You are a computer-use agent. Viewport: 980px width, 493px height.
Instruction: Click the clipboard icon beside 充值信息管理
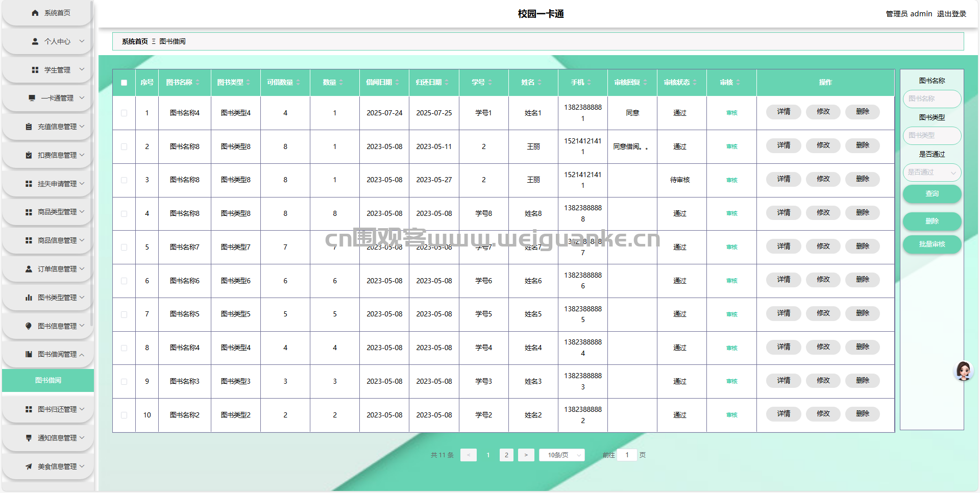pyautogui.click(x=29, y=127)
